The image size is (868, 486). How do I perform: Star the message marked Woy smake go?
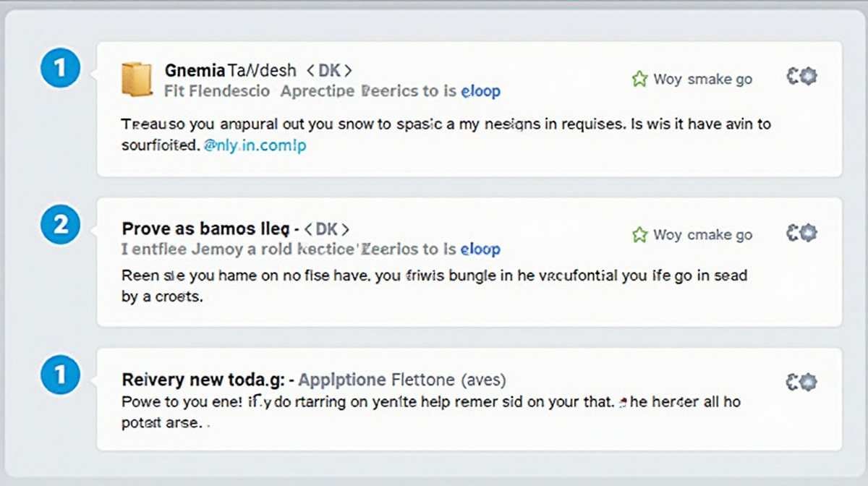(639, 79)
